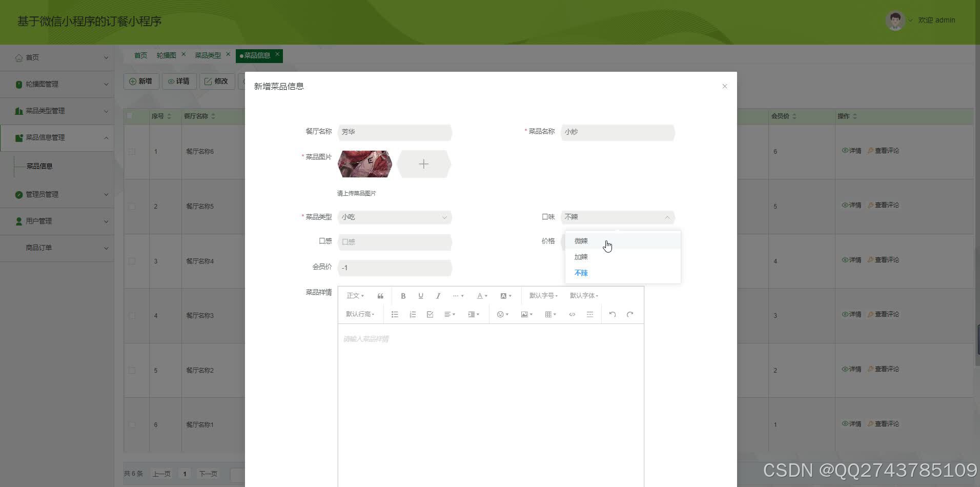Viewport: 980px width, 487px height.
Task: Expand 菜品类型管理 in the sidebar
Action: tap(57, 111)
